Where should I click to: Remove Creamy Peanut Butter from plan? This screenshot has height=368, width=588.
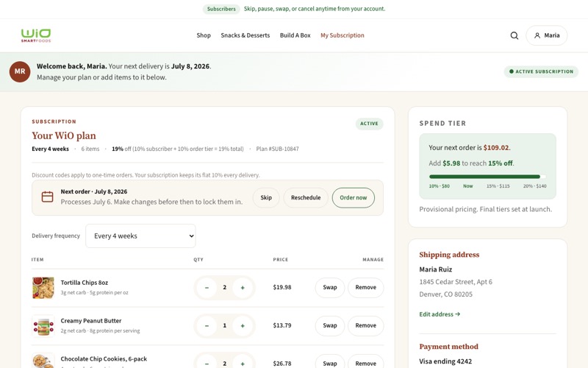[x=365, y=325]
